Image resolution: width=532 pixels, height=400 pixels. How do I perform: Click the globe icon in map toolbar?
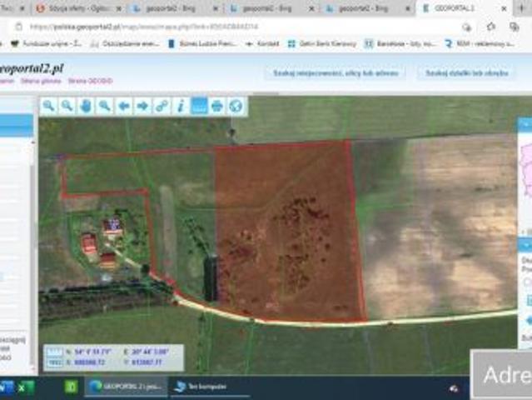coord(236,106)
